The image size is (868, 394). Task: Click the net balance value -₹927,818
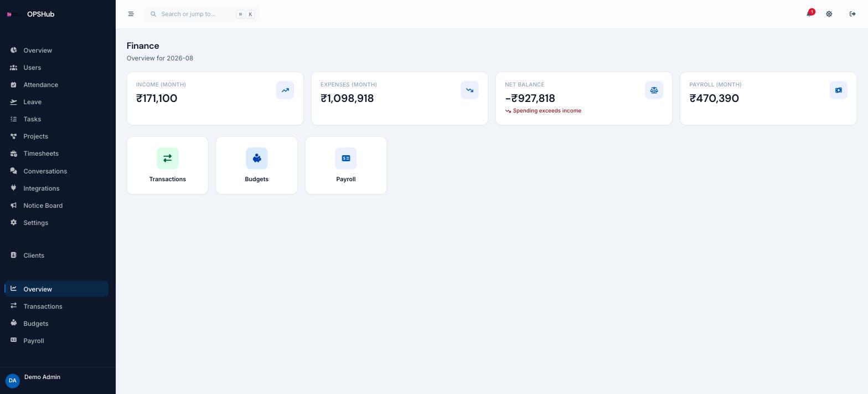tap(530, 98)
